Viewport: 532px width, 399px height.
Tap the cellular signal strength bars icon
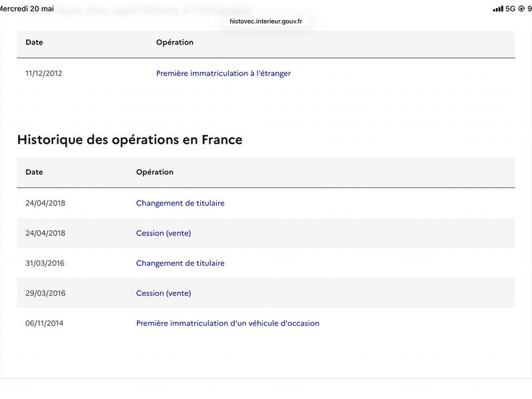[497, 9]
